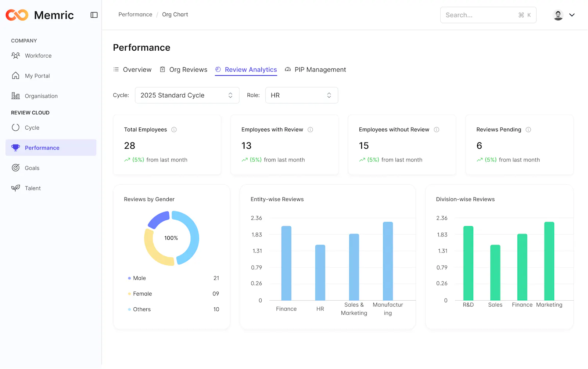The height and width of the screenshot is (369, 588).
Task: Open the Role dropdown showing HR
Action: [302, 95]
